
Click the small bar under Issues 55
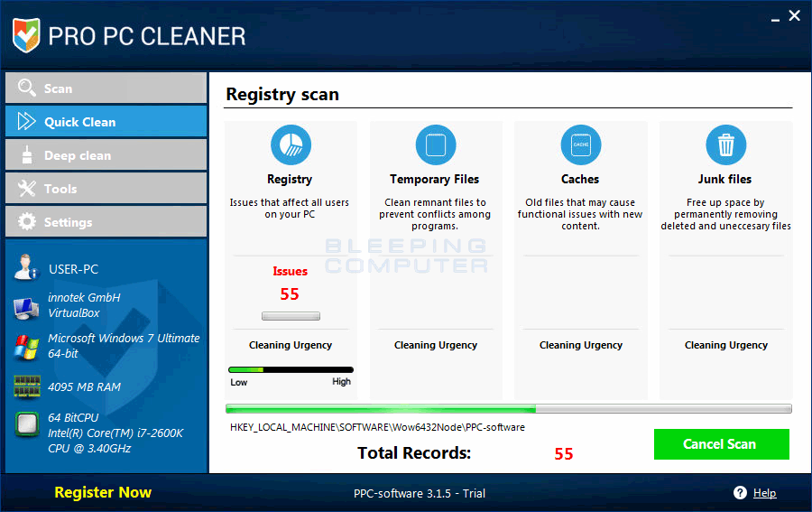pyautogui.click(x=291, y=316)
